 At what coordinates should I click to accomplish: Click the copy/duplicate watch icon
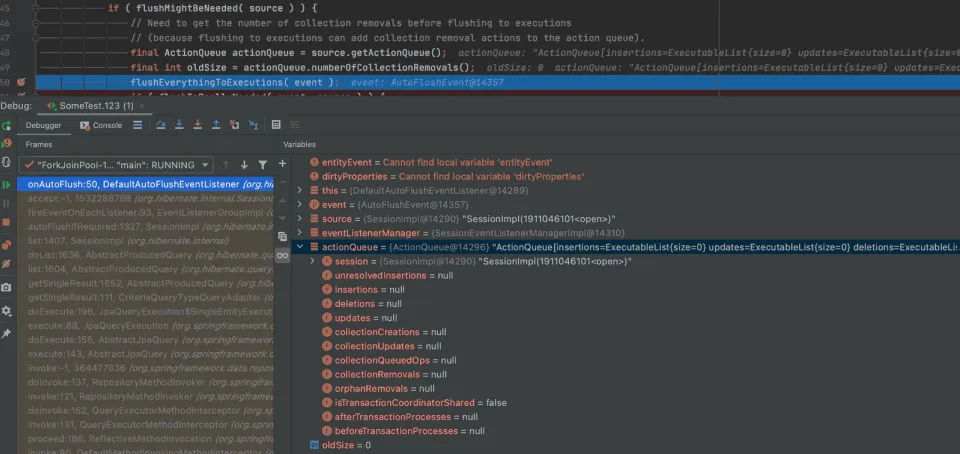click(282, 236)
